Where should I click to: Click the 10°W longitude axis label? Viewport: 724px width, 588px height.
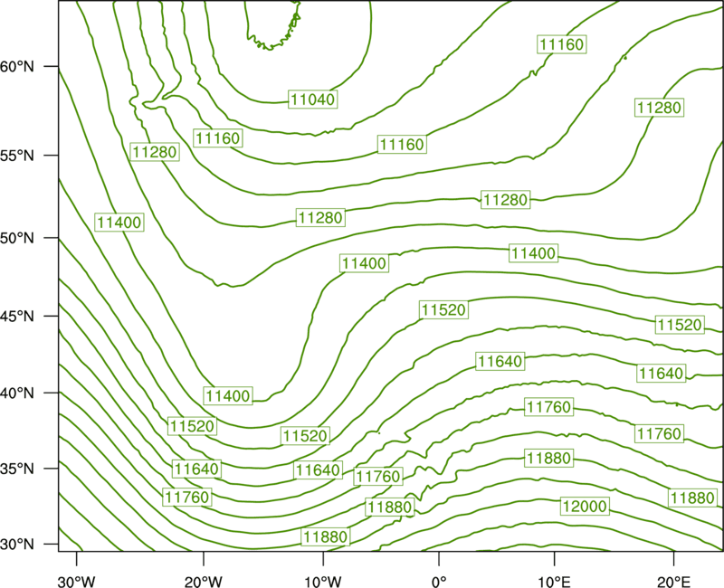pos(323,582)
